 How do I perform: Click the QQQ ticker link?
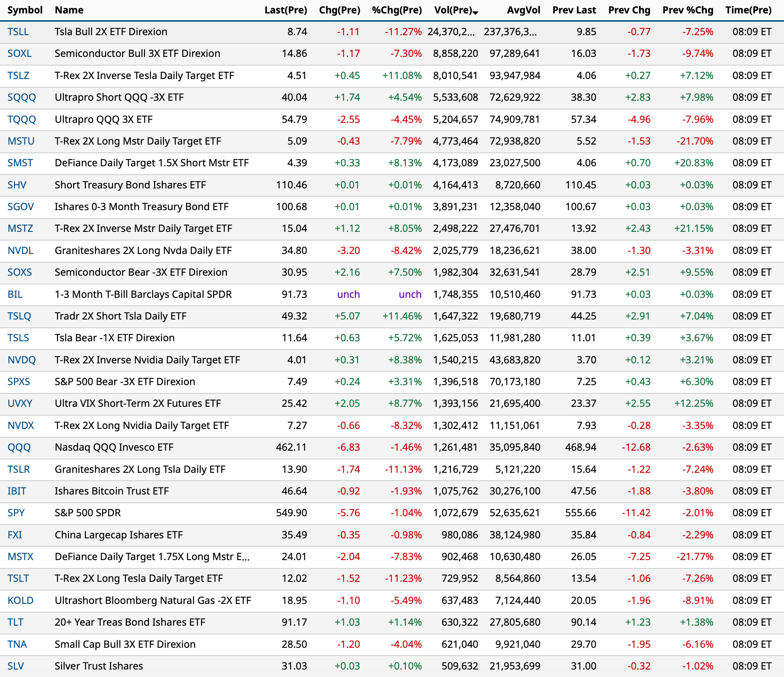[x=19, y=447]
